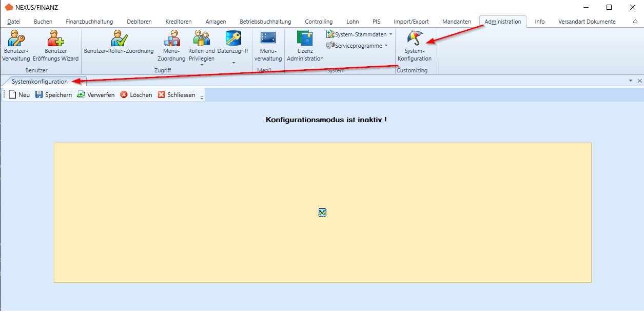Click Schliessen toolbar button
The height and width of the screenshot is (311, 644).
coord(177,95)
